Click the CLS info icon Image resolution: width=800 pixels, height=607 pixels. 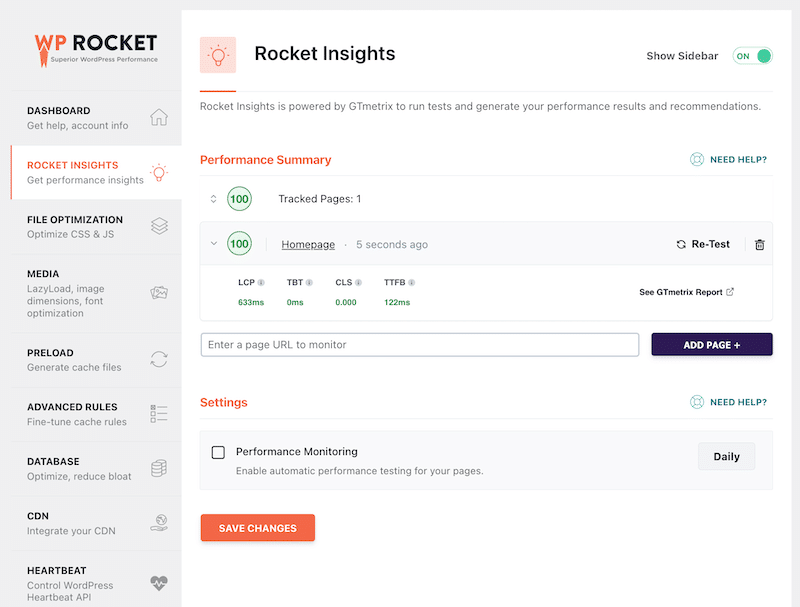click(x=358, y=283)
